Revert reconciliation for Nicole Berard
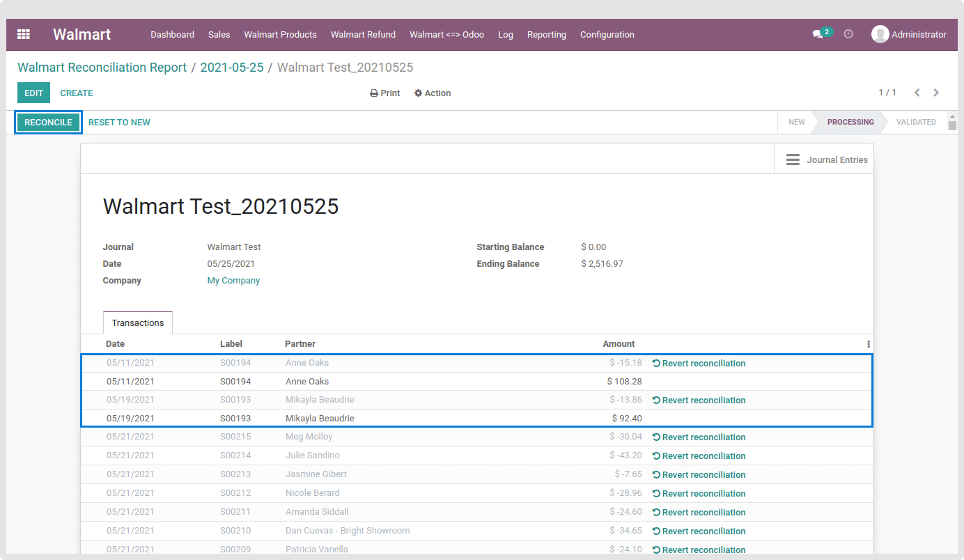The image size is (964, 560). pyautogui.click(x=699, y=493)
